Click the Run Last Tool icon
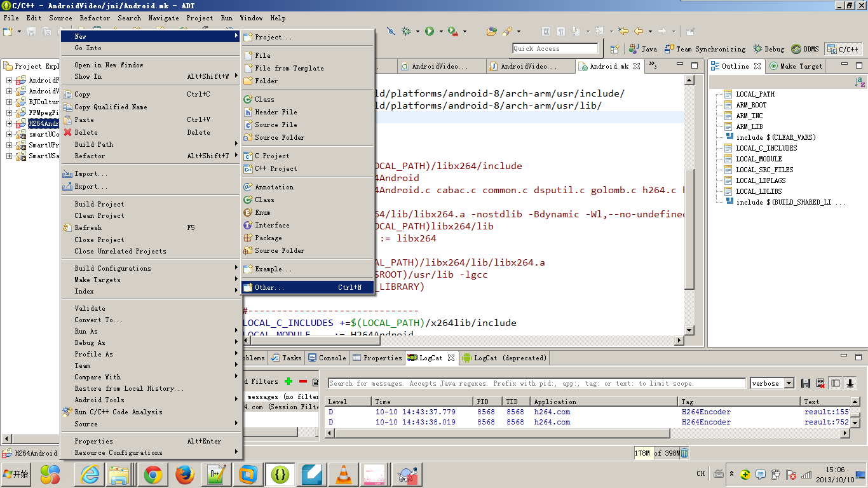 [x=453, y=31]
